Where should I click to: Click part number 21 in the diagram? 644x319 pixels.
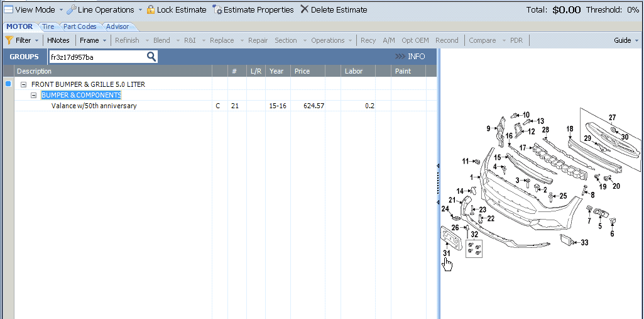(452, 200)
